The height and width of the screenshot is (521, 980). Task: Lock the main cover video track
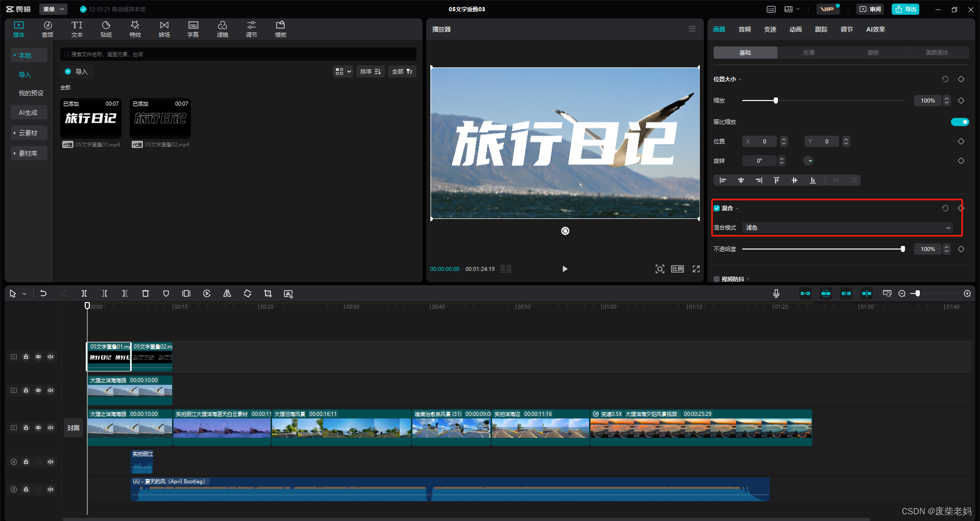[26, 428]
